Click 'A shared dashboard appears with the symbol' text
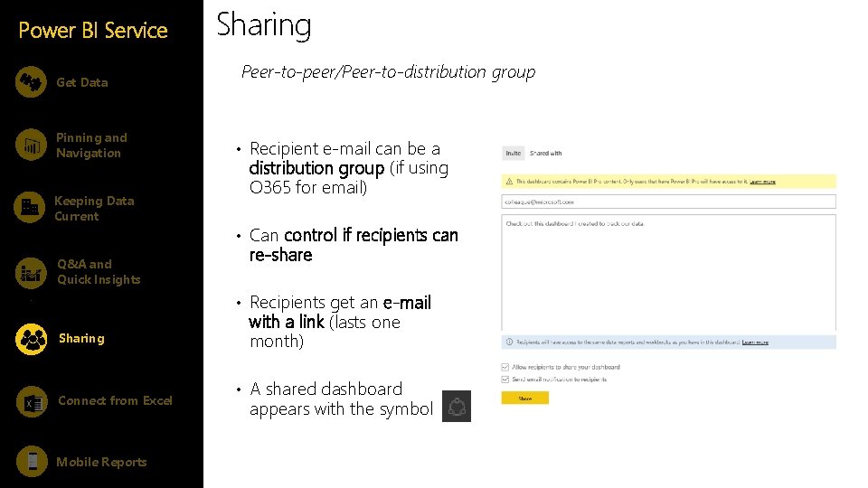Screen dimensions: 868x488 341,399
